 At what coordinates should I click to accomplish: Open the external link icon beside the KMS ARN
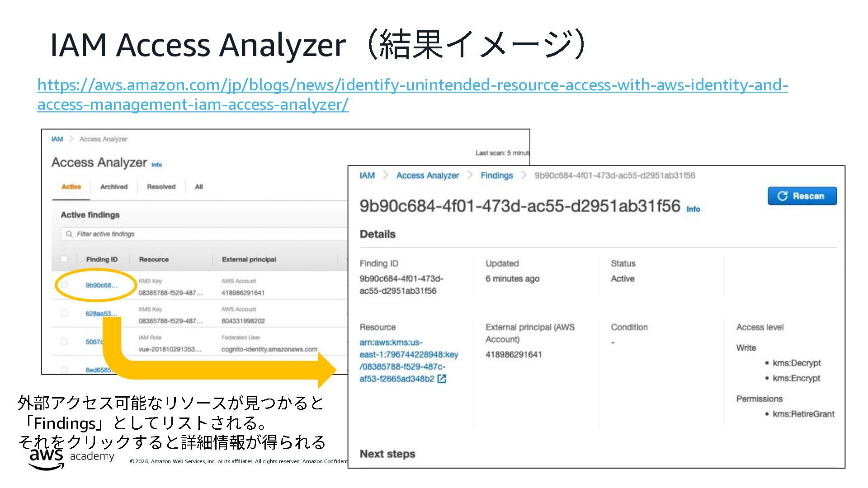442,379
